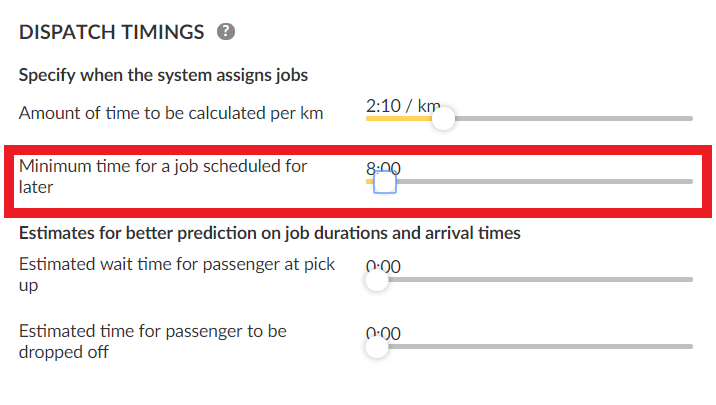Screen dimensions: 716x405
Task: Click the "DISPATCH TIMINGS" heading
Action: (111, 32)
